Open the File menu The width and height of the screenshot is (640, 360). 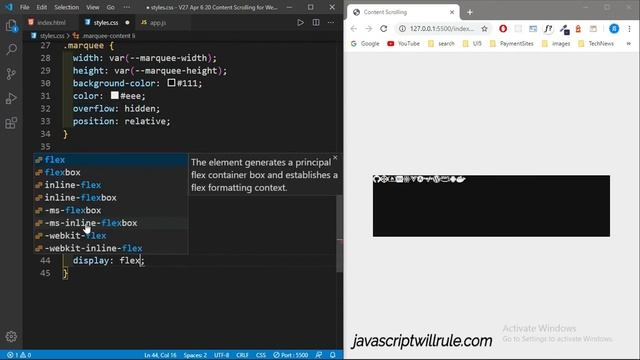pos(24,7)
